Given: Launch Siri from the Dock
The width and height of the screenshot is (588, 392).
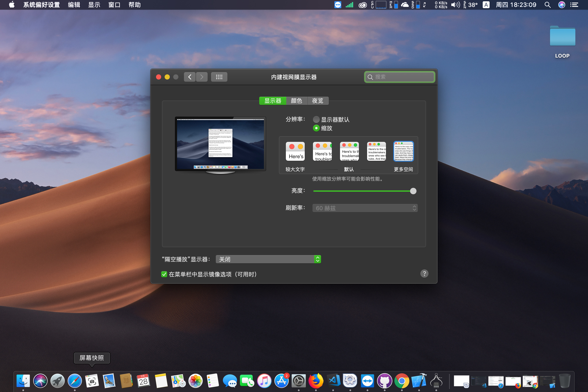Looking at the screenshot, I should [x=40, y=381].
